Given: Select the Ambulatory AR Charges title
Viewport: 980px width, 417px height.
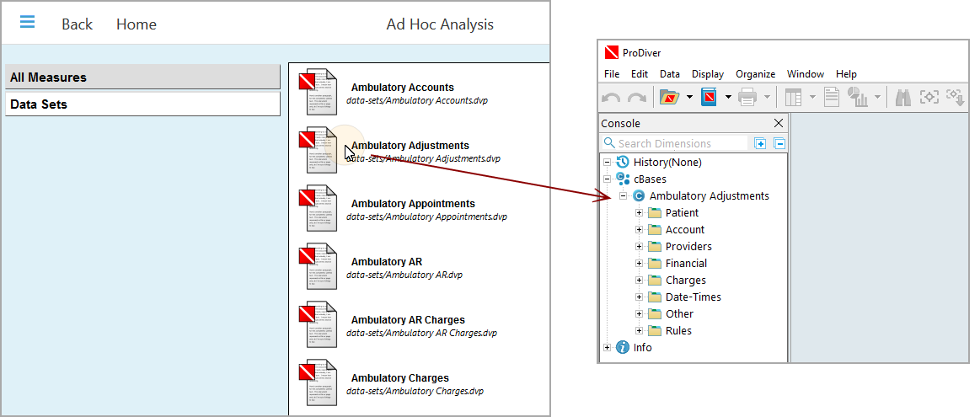Looking at the screenshot, I should (x=408, y=320).
